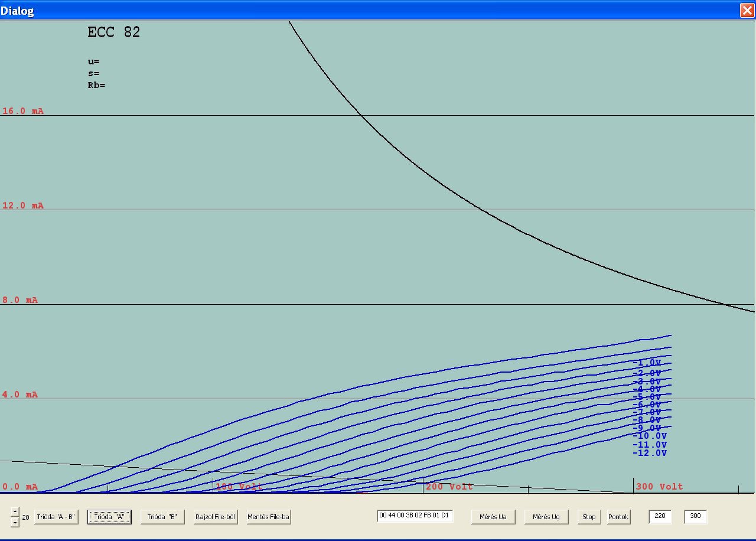756x541 pixels.
Task: Click the 200 Volt axis label
Action: click(x=449, y=487)
